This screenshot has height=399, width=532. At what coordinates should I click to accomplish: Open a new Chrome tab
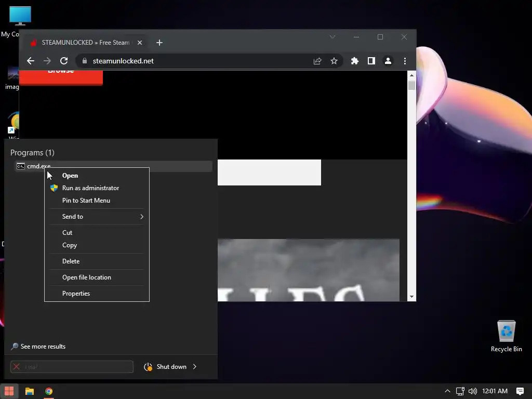click(x=159, y=43)
